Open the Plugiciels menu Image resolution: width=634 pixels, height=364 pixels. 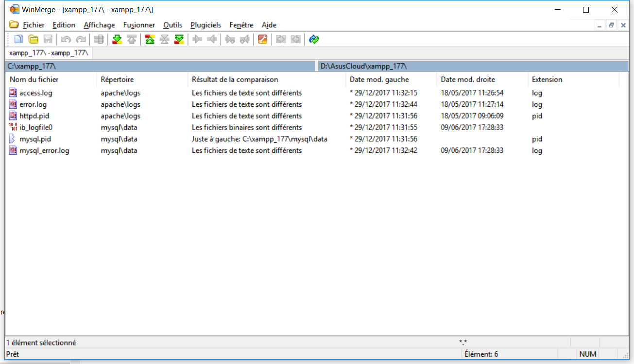[206, 25]
